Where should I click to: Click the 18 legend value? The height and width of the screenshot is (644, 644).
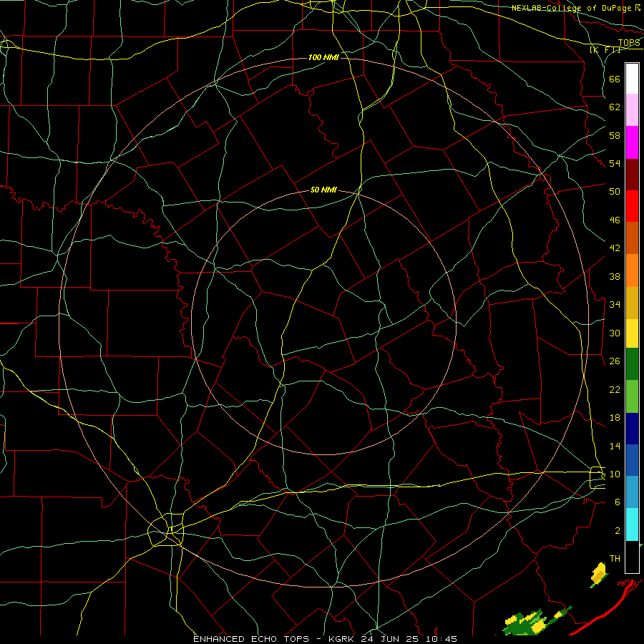coord(615,418)
